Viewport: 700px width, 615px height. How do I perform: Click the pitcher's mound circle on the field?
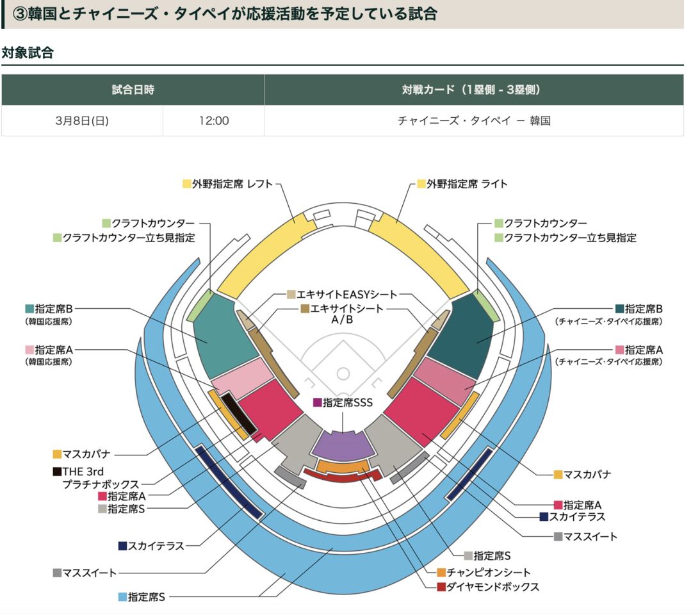343,373
